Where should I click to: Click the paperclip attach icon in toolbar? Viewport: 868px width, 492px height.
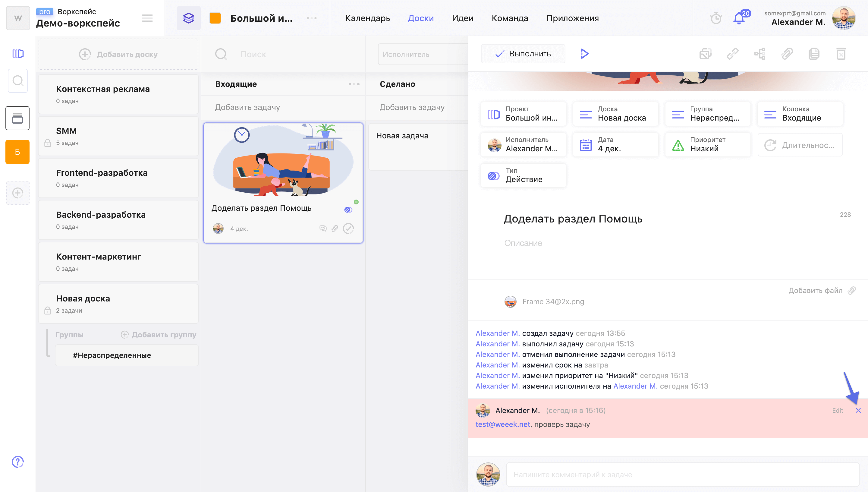tap(787, 54)
